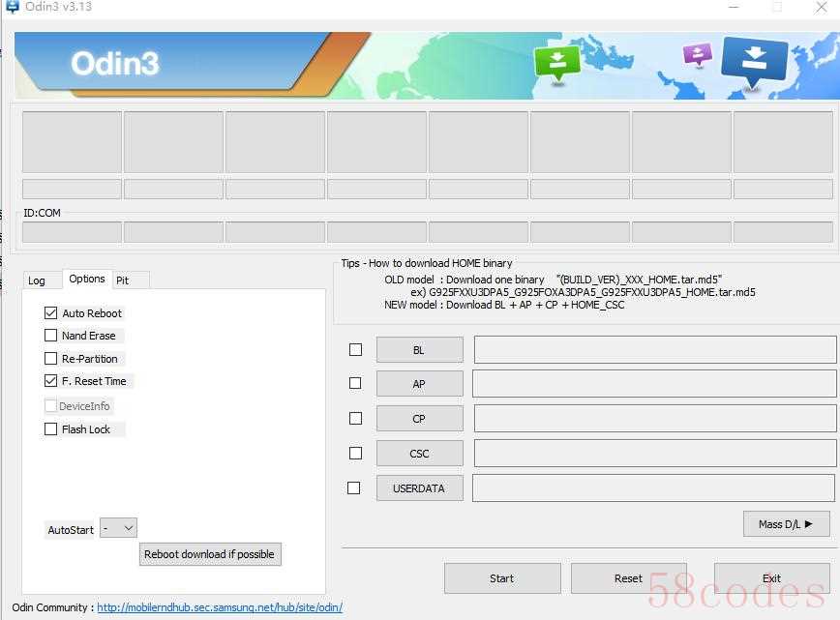The height and width of the screenshot is (620, 840).
Task: Click the CSC file path field
Action: pos(654,453)
